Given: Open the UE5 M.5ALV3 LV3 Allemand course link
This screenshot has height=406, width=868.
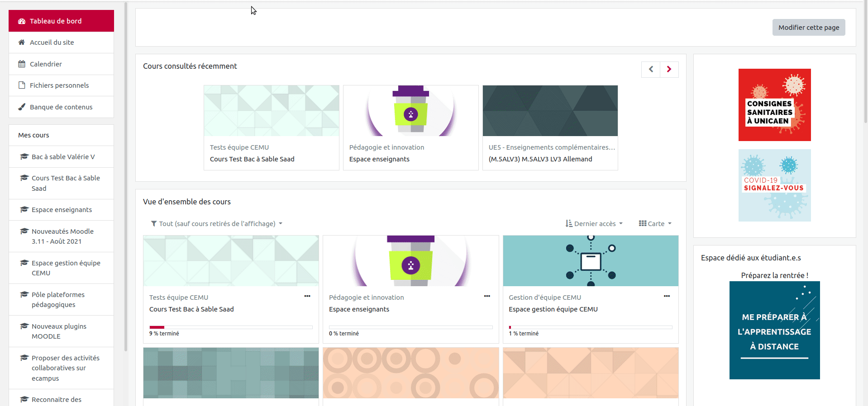Looking at the screenshot, I should (x=540, y=159).
